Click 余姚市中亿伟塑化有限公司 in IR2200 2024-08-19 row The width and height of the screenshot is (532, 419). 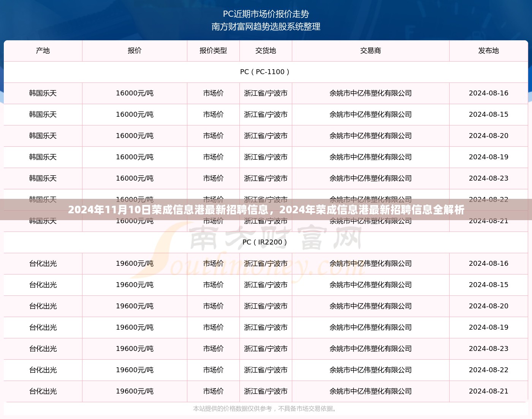(x=370, y=327)
